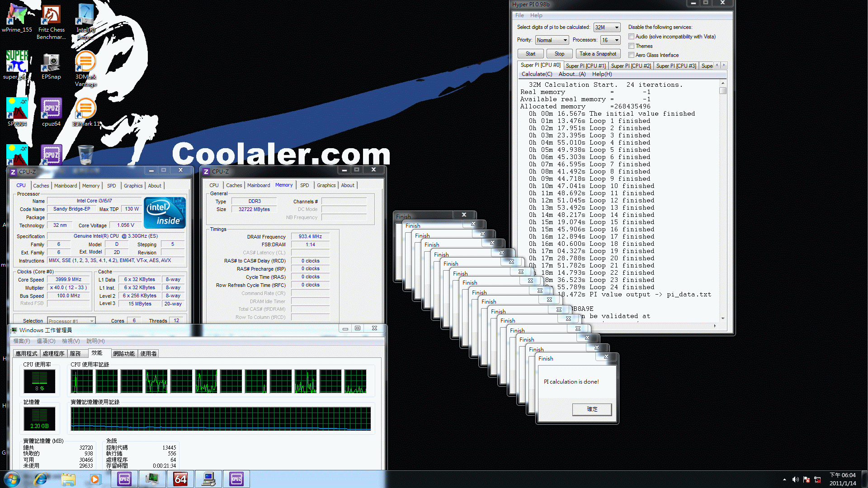Launch 3DMark Vantage desktop icon
This screenshot has width=868, height=488.
85,69
